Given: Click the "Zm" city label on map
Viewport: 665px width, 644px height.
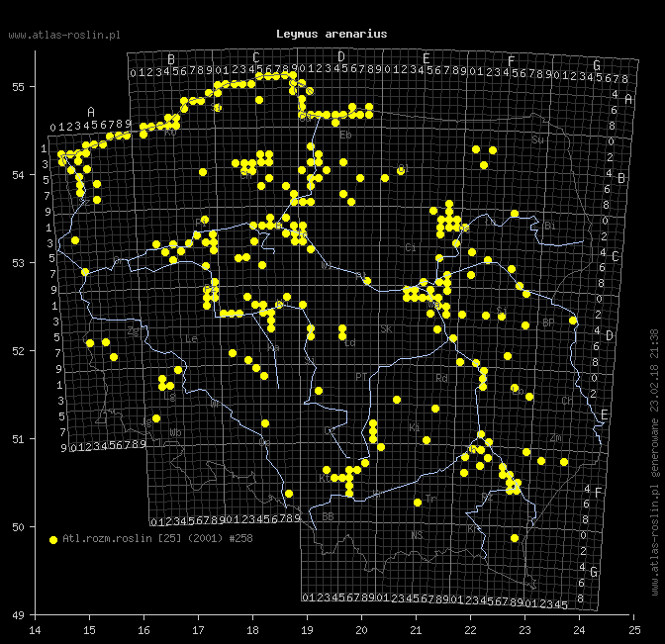Looking at the screenshot, I should pos(555,438).
